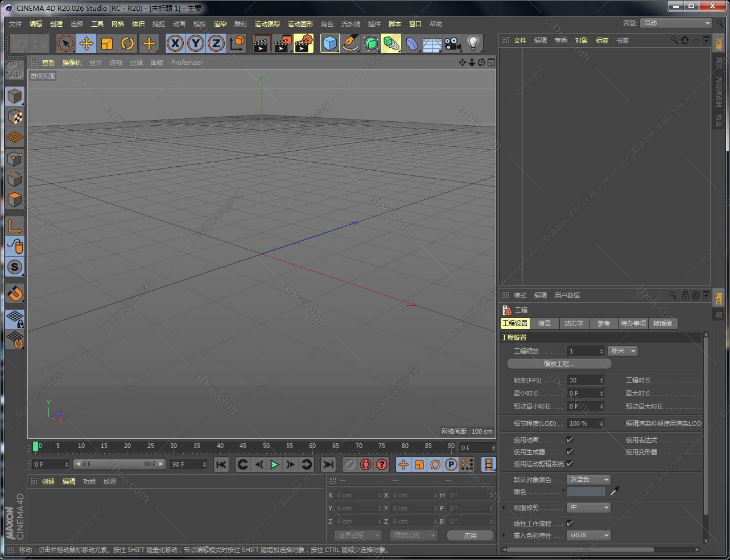Screen dimensions: 730x560
Task: Toggle the X axis lock
Action: coord(175,43)
